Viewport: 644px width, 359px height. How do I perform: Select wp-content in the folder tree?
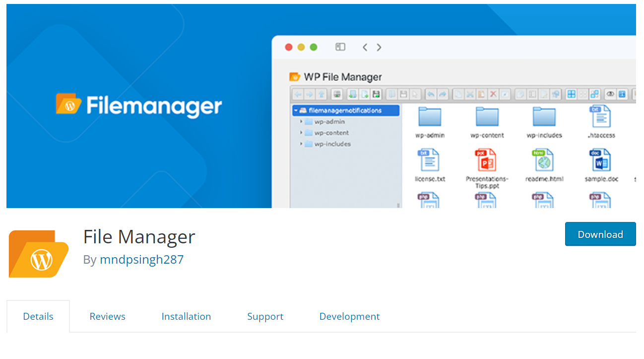(331, 133)
